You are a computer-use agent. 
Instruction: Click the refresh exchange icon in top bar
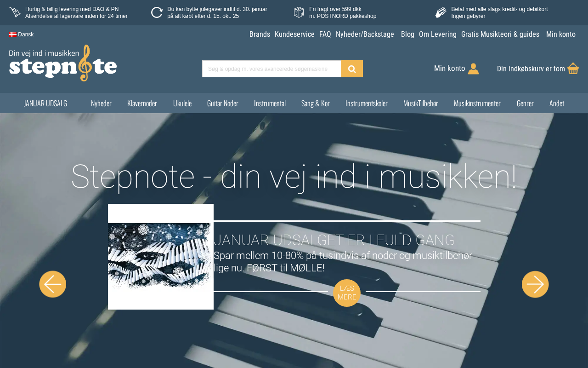point(157,12)
